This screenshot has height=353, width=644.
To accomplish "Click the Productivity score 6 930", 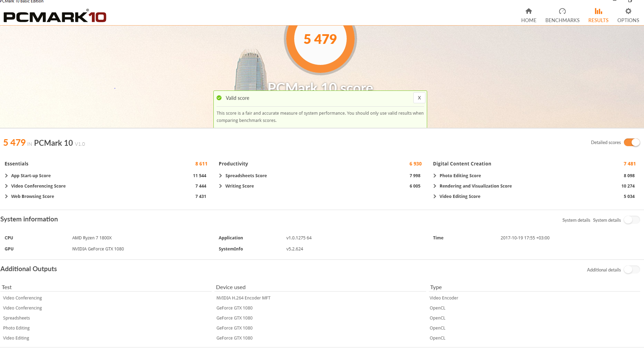I will (415, 164).
